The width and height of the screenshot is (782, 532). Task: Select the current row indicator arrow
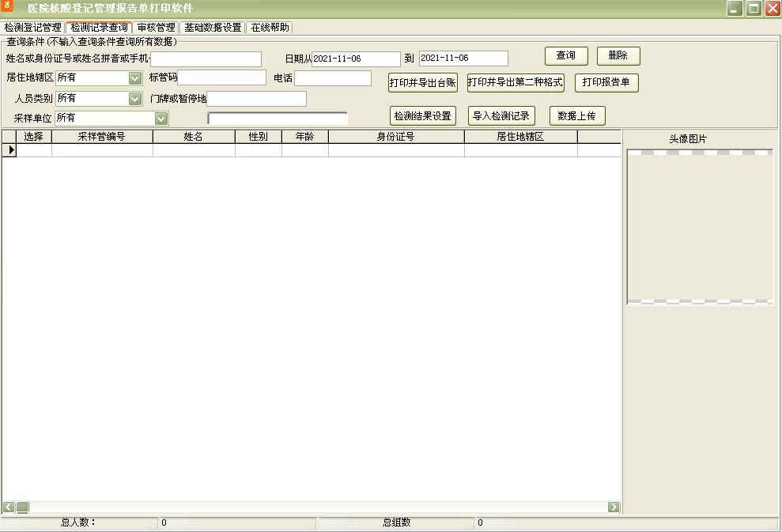coord(9,149)
